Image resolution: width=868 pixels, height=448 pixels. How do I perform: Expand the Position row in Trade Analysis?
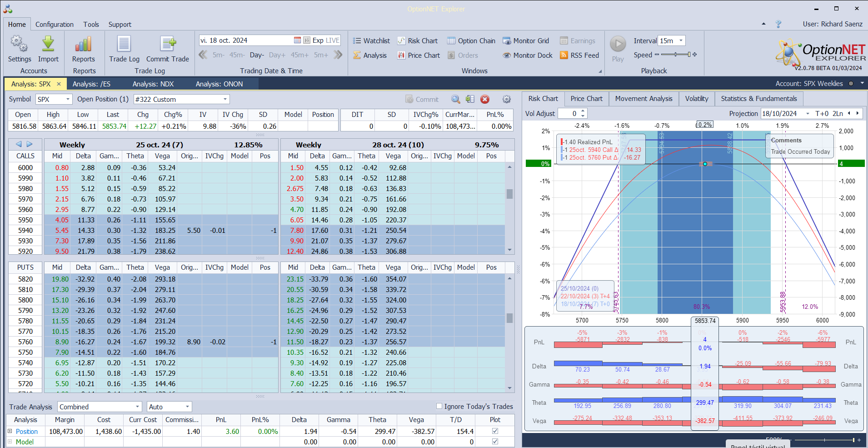click(10, 431)
